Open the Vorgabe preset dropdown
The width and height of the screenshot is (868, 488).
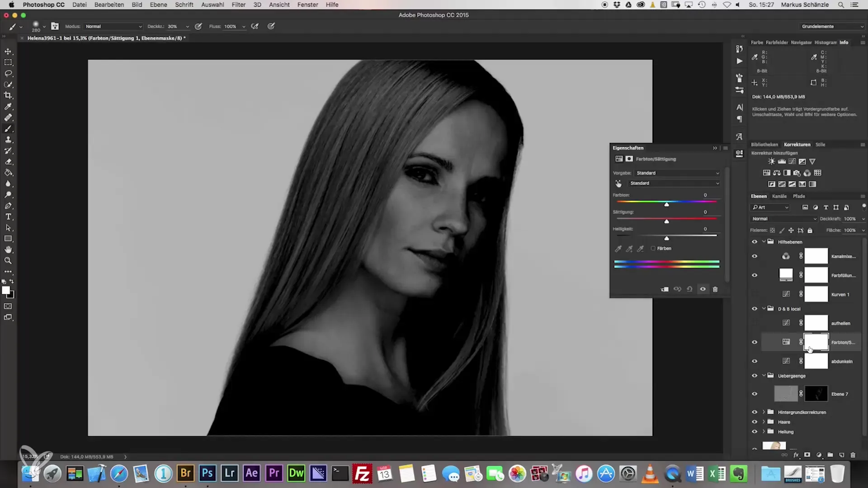677,173
